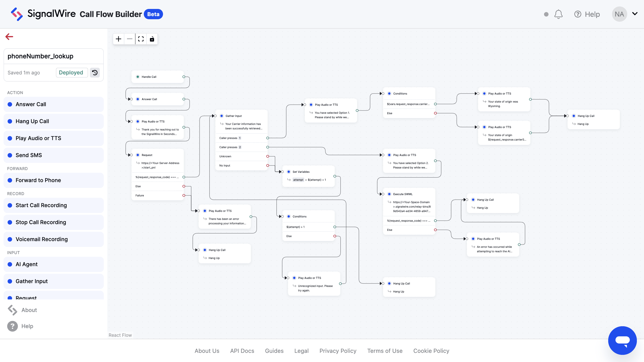
Task: Click the About SignalWire icon in sidebar
Action: click(x=12, y=310)
